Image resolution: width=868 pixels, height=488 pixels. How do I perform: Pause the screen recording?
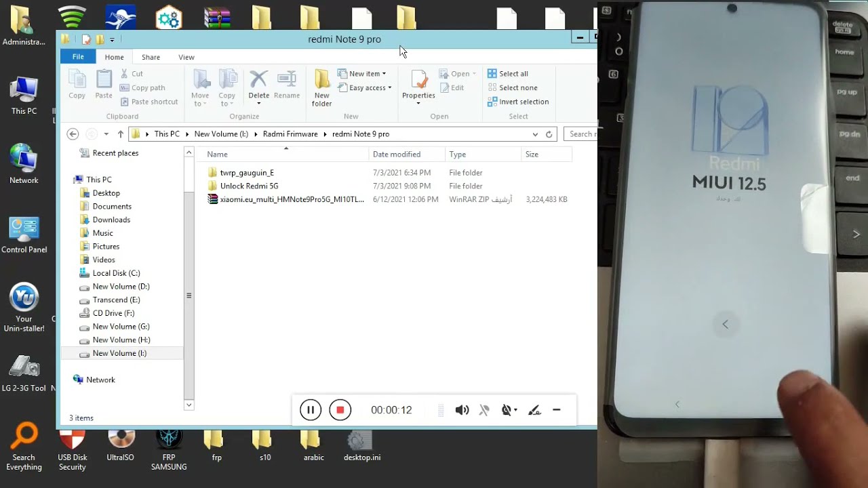pos(311,410)
